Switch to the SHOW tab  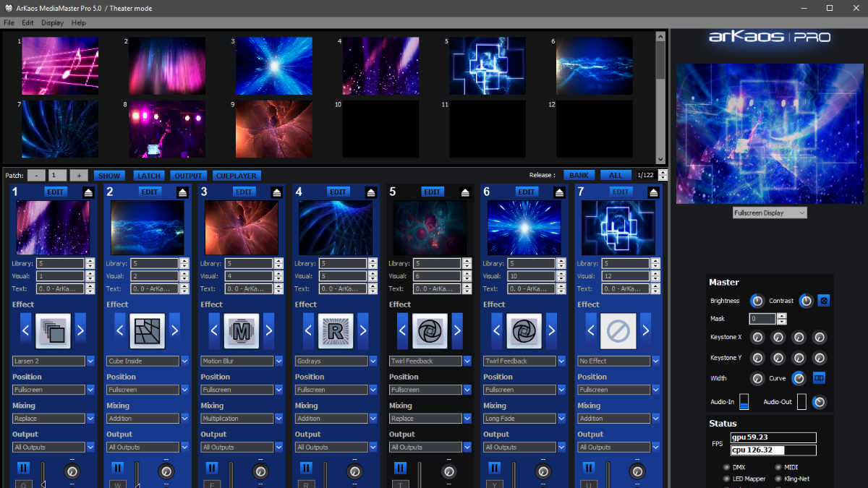click(x=109, y=176)
